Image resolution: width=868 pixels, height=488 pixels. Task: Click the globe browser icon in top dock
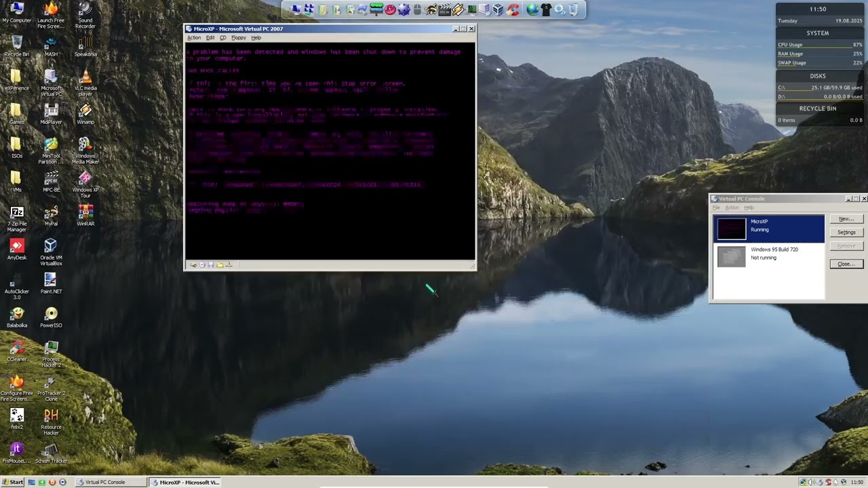pyautogui.click(x=533, y=9)
